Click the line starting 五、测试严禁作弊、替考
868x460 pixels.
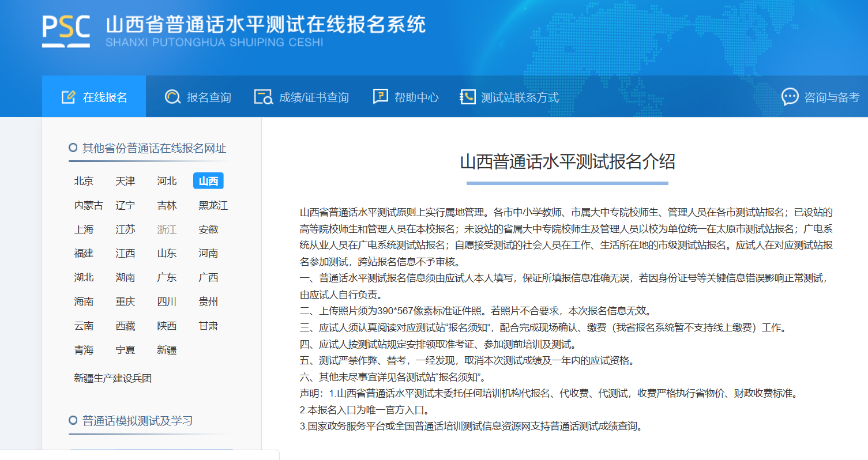click(x=469, y=361)
